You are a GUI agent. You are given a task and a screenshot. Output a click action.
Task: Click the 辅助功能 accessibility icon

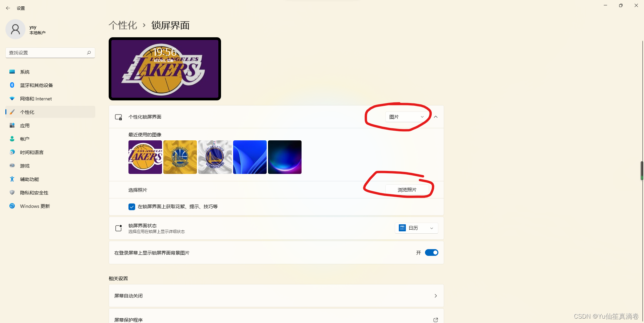click(12, 179)
